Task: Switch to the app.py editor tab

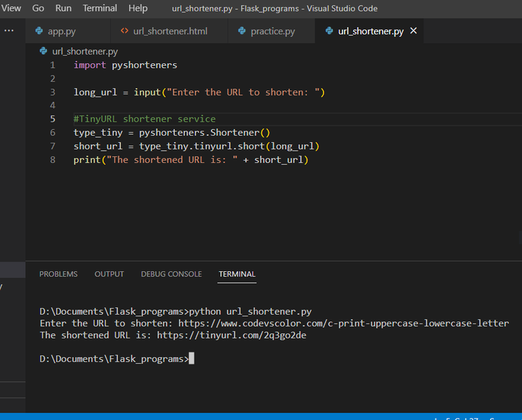Action: pos(68,31)
